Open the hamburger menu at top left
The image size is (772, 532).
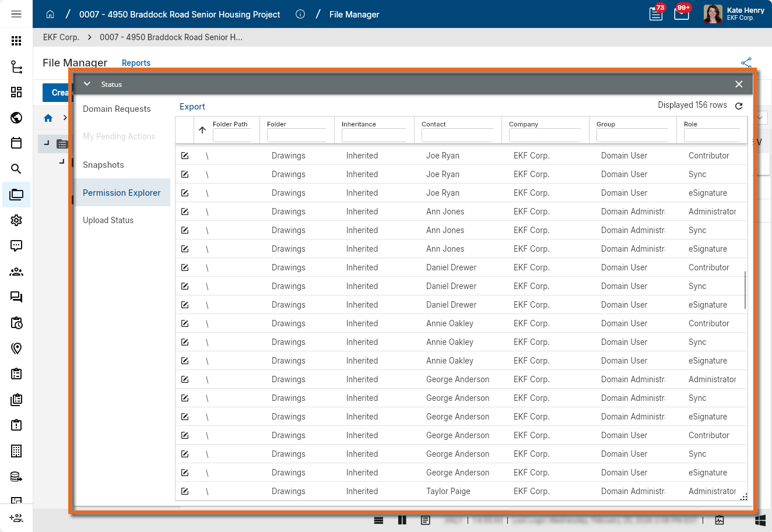(16, 14)
